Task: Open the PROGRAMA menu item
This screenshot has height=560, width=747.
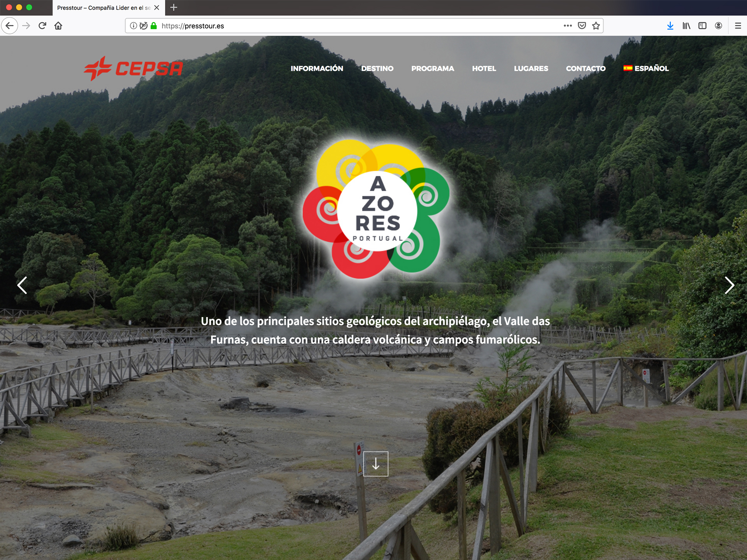Action: point(433,68)
